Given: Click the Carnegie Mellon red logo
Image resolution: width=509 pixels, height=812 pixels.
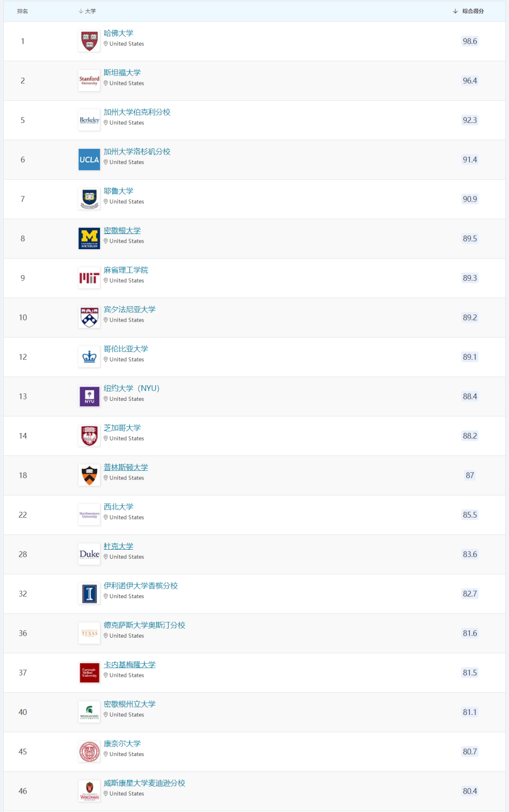Looking at the screenshot, I should [x=89, y=673].
